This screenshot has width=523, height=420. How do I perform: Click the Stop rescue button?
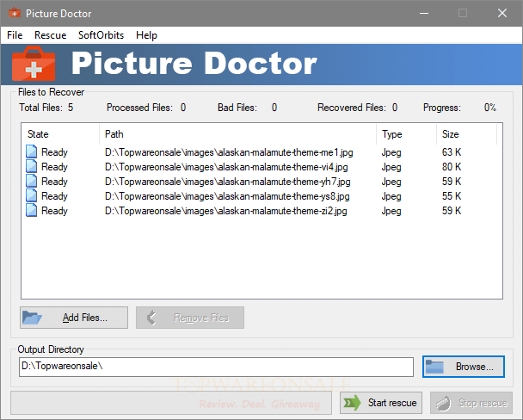[471, 403]
